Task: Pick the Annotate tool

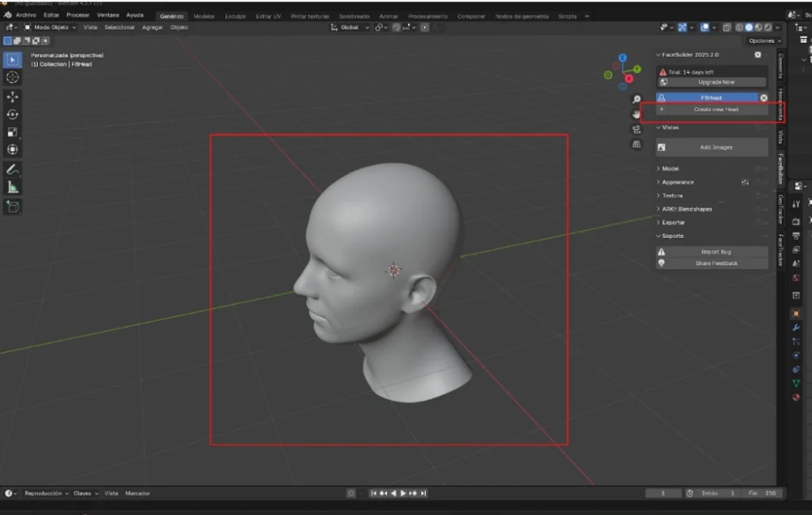Action: tap(12, 169)
